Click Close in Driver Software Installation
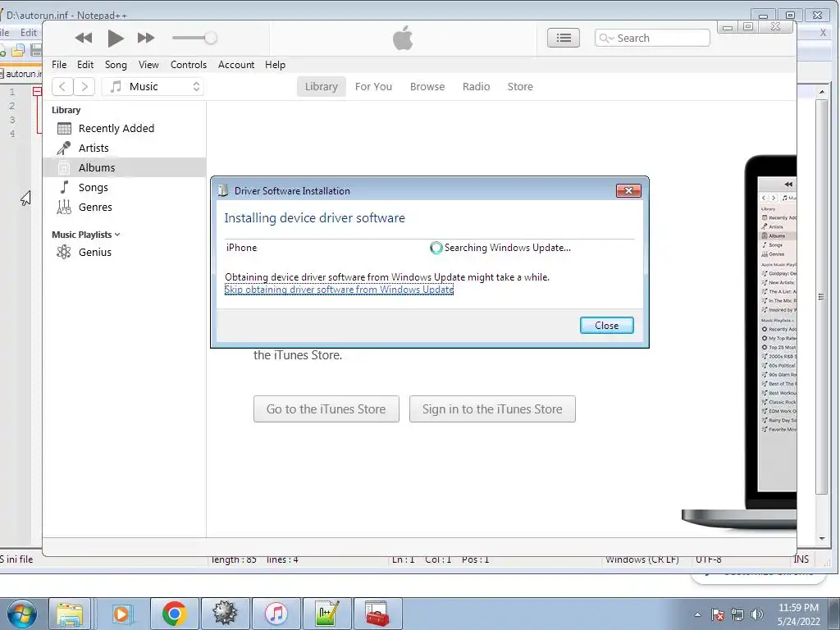Image resolution: width=840 pixels, height=630 pixels. pyautogui.click(x=606, y=325)
